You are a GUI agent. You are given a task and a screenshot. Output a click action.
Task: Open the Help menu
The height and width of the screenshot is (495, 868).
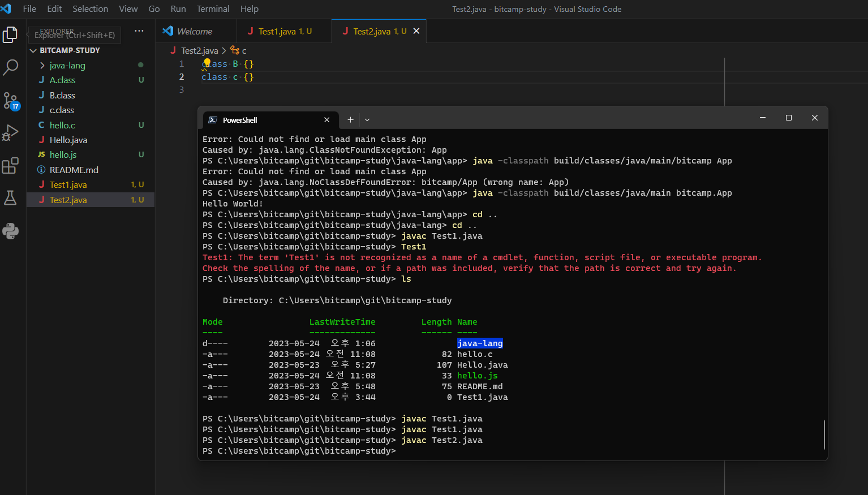click(249, 9)
